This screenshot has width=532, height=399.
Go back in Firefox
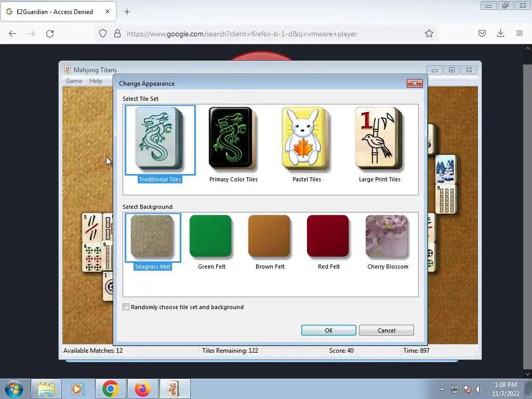(x=12, y=34)
